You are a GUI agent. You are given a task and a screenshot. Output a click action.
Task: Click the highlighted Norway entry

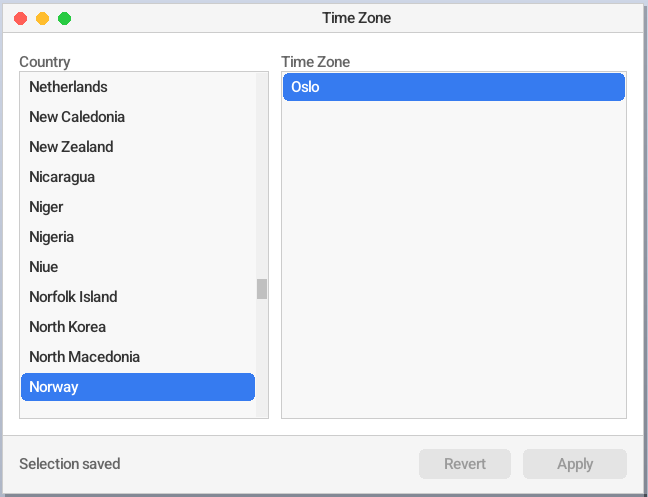point(138,387)
